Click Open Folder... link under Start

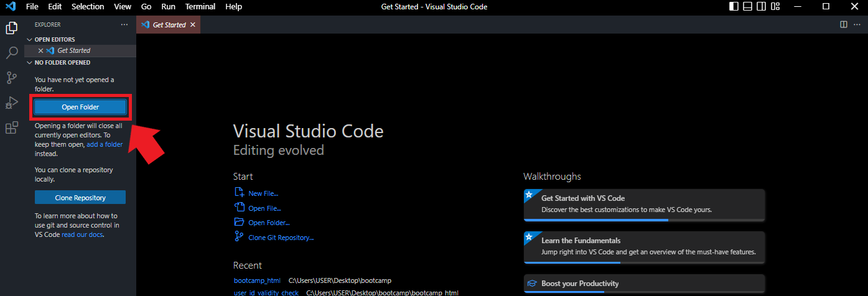tap(269, 223)
